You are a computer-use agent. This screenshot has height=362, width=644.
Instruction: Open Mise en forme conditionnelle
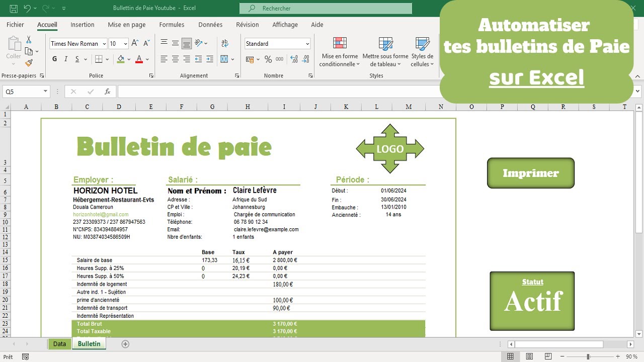pos(340,51)
